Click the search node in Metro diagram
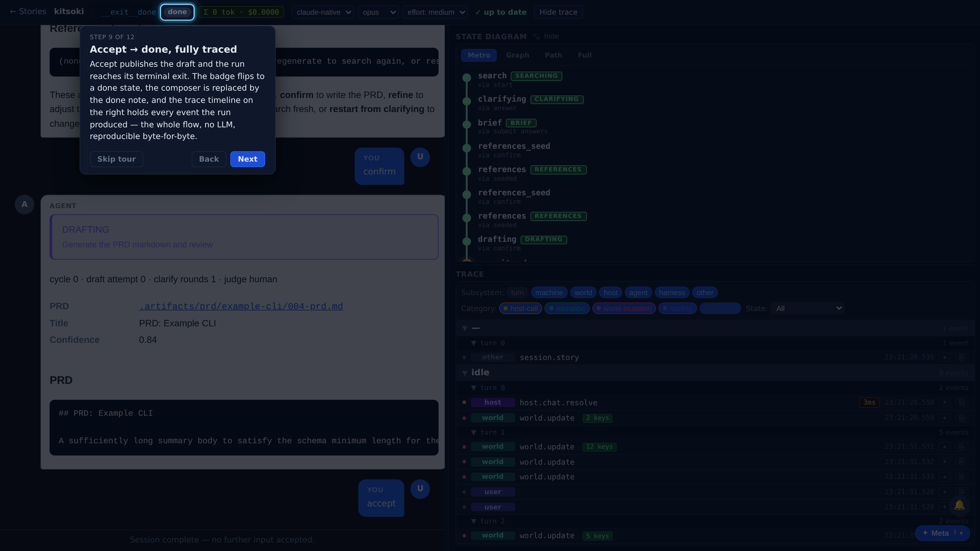Image resolution: width=980 pixels, height=551 pixels. [x=467, y=78]
